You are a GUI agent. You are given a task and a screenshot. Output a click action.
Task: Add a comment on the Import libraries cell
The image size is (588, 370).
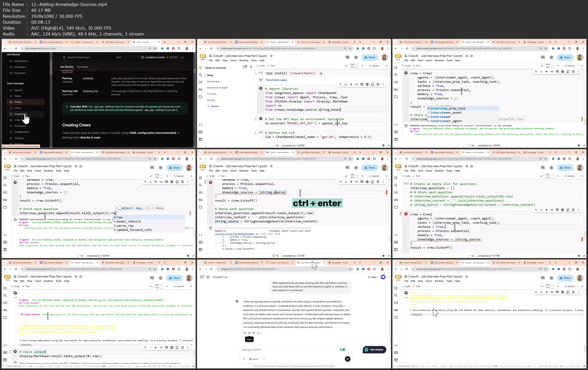(x=362, y=84)
